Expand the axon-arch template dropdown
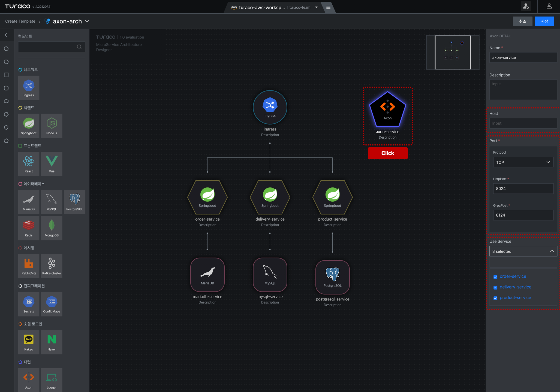This screenshot has width=560, height=392. [x=87, y=21]
